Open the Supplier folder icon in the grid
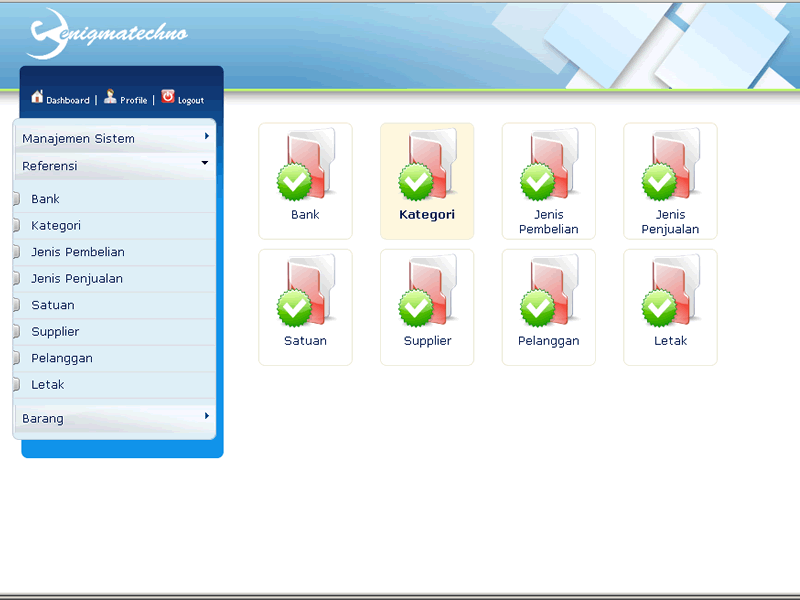The height and width of the screenshot is (600, 800). 428,290
